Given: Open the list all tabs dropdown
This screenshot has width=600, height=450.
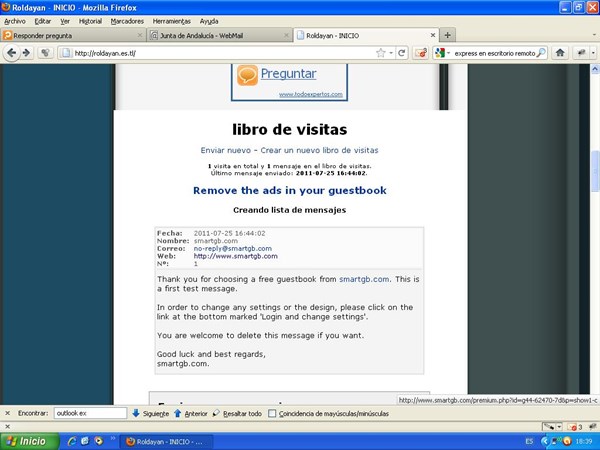Looking at the screenshot, I should 594,35.
